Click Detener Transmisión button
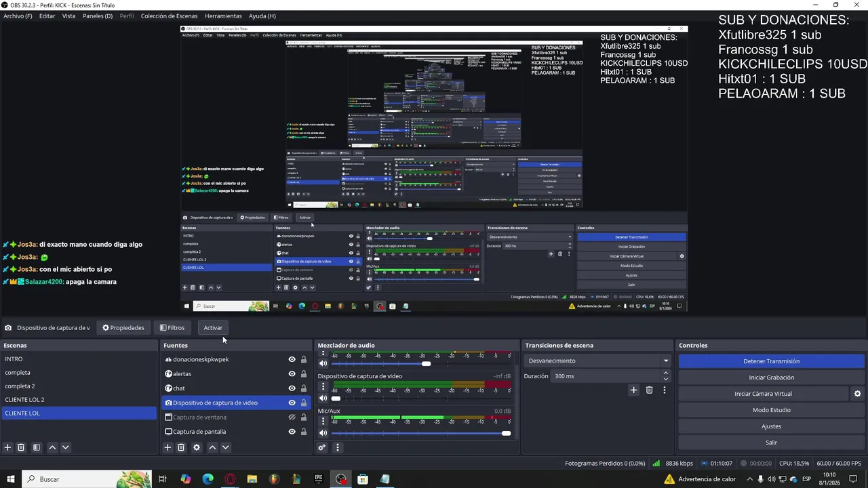Viewport: 868px width, 488px height. pyautogui.click(x=772, y=361)
